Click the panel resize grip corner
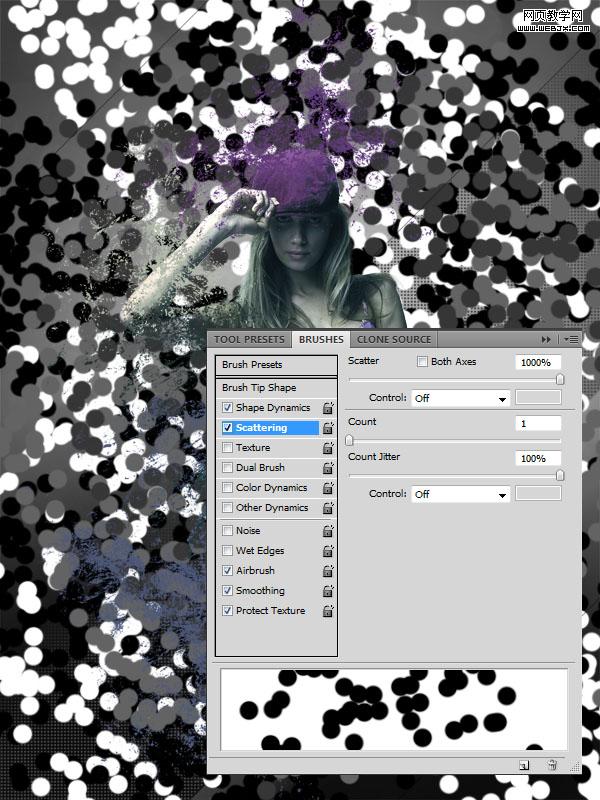This screenshot has height=800, width=600. (x=576, y=767)
